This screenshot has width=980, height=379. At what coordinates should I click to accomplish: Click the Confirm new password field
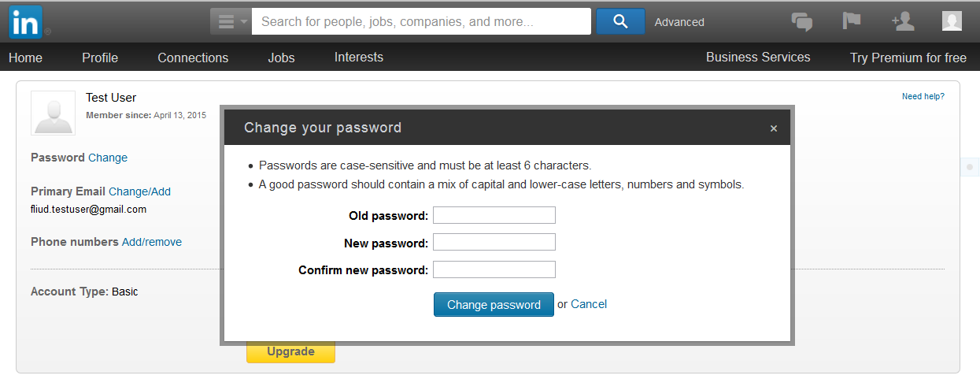494,270
